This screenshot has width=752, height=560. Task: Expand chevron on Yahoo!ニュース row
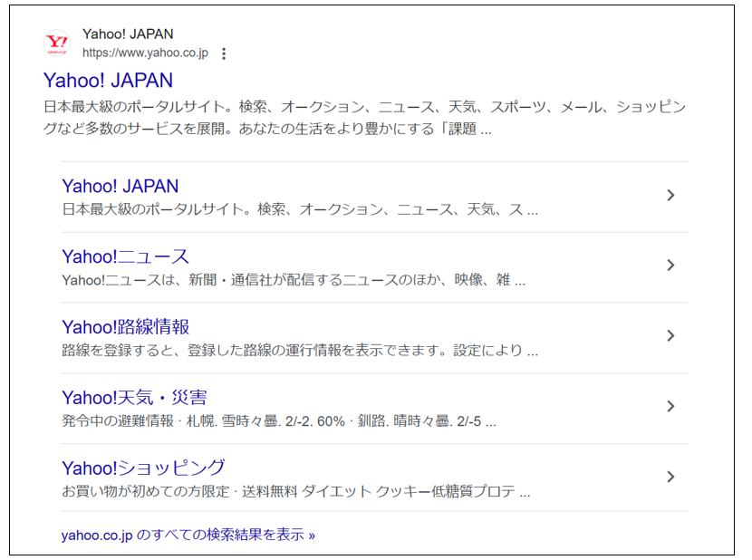670,266
